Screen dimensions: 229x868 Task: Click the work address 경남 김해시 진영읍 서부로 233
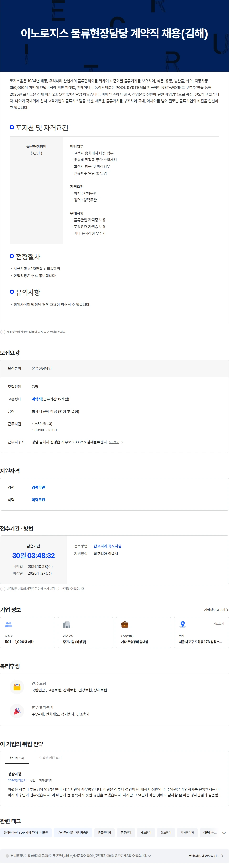pos(69,442)
